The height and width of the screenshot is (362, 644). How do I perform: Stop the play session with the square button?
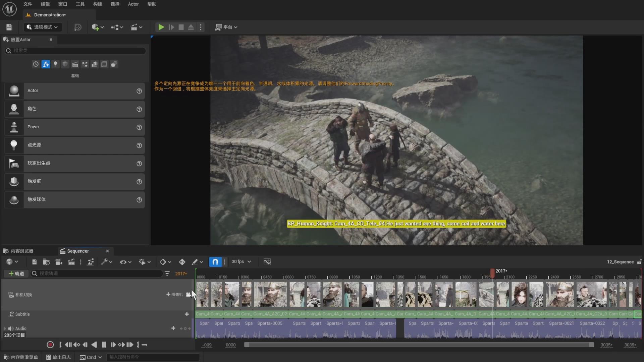(x=181, y=27)
